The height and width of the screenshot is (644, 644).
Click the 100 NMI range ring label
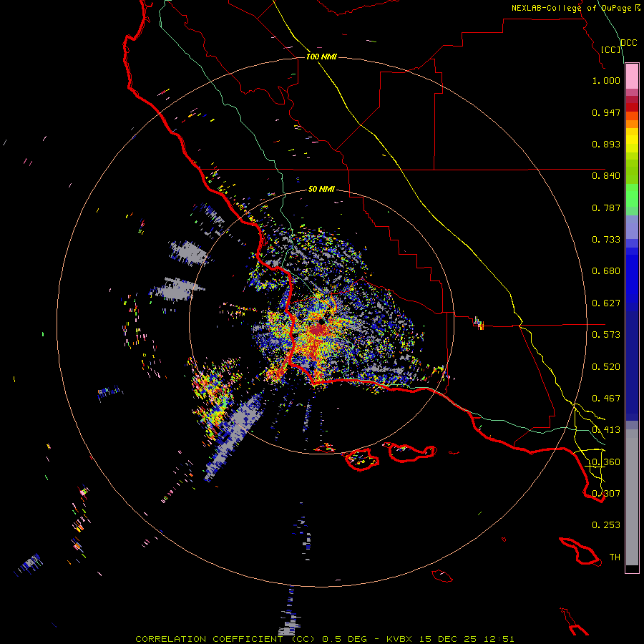click(321, 57)
